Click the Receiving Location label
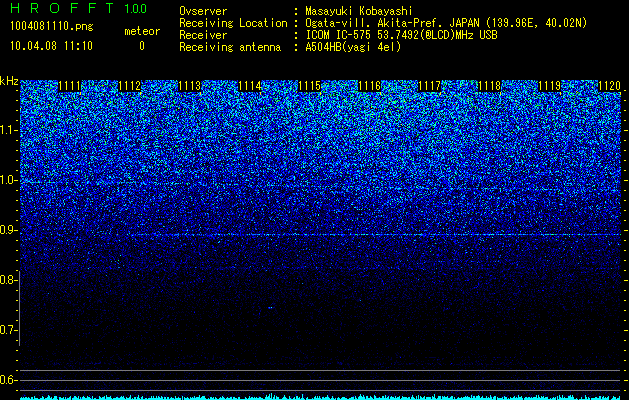The width and height of the screenshot is (629, 400). tap(233, 23)
